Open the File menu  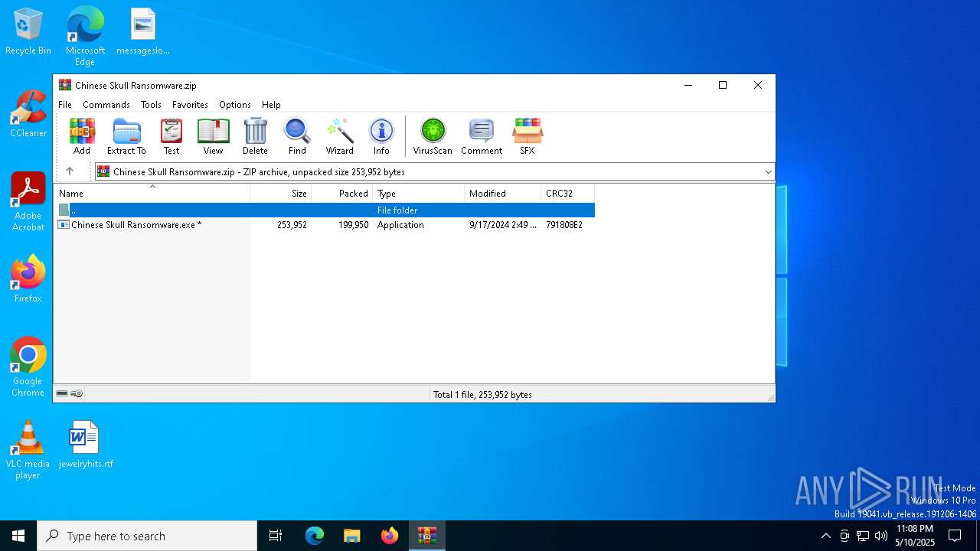(65, 105)
